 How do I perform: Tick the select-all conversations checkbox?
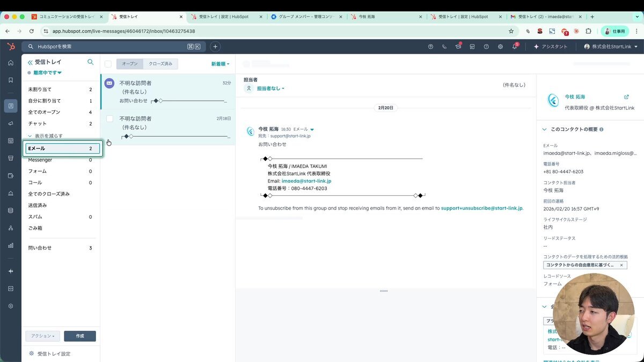(108, 64)
